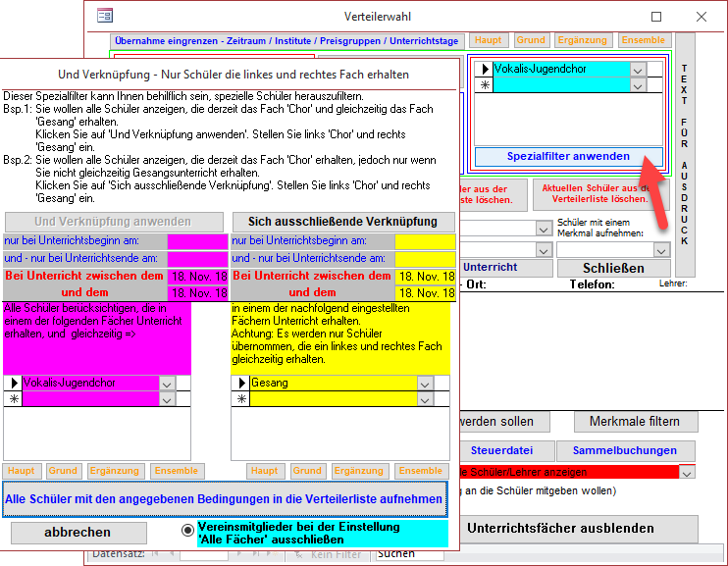Screen dimensions: 728x566
Task: Select the top-right Ensemble tab
Action: tap(643, 40)
